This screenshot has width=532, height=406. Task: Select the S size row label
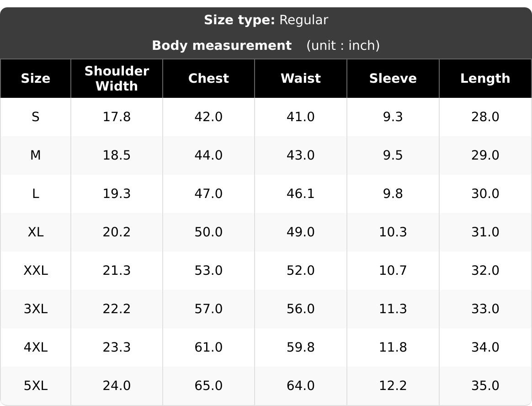pos(36,117)
